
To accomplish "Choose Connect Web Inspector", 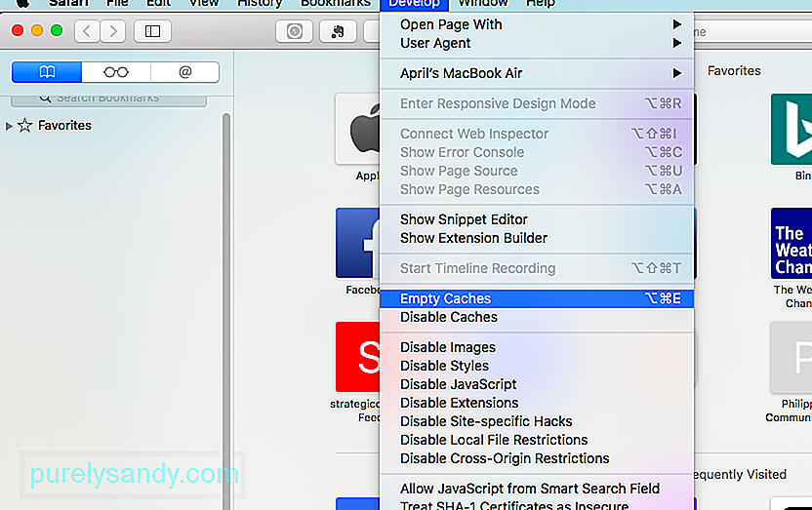I will (x=537, y=134).
